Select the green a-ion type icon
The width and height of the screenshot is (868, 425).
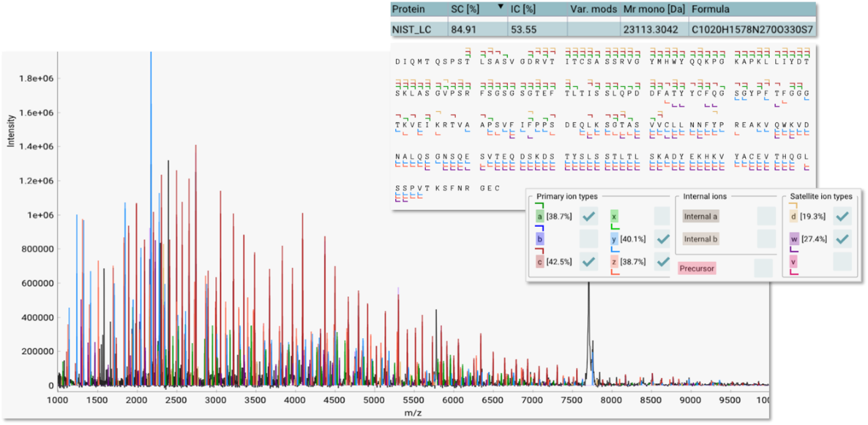[539, 216]
